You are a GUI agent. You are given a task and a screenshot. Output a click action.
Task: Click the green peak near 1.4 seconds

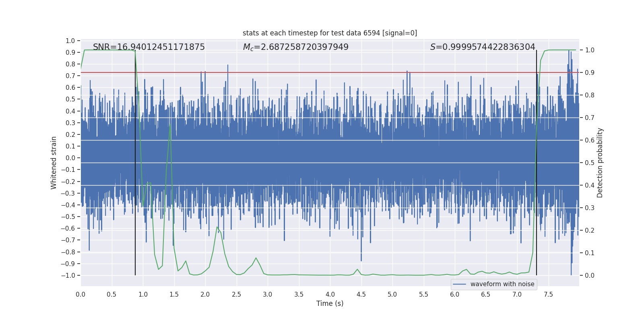170,126
